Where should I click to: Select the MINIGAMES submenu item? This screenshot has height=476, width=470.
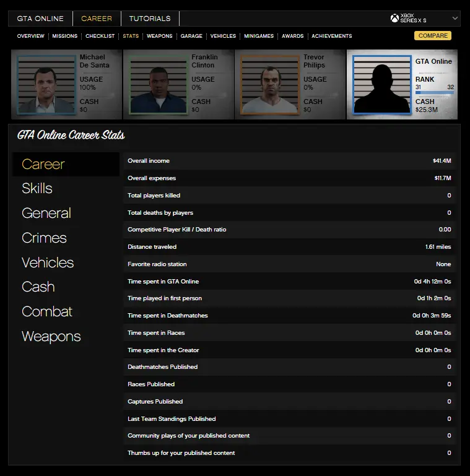(259, 36)
